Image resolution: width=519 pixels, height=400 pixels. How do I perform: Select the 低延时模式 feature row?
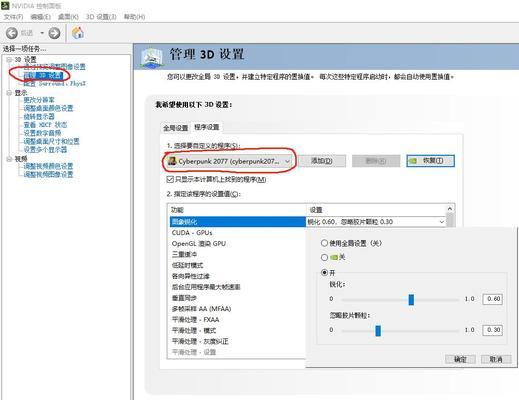238,265
